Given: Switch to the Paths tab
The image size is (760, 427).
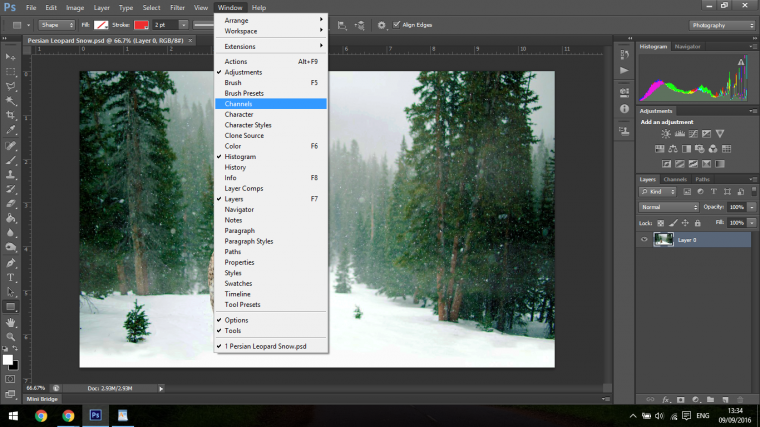Looking at the screenshot, I should pyautogui.click(x=702, y=179).
